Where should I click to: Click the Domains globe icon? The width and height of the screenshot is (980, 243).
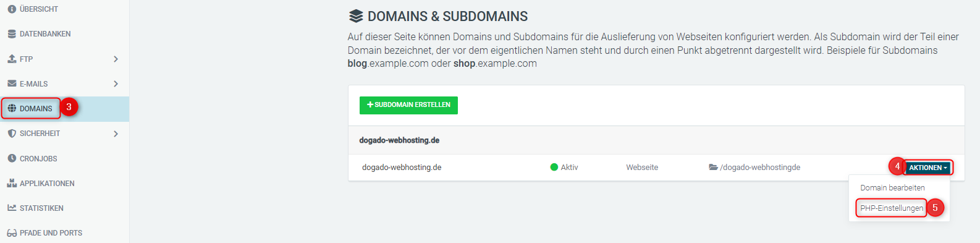pyautogui.click(x=12, y=108)
